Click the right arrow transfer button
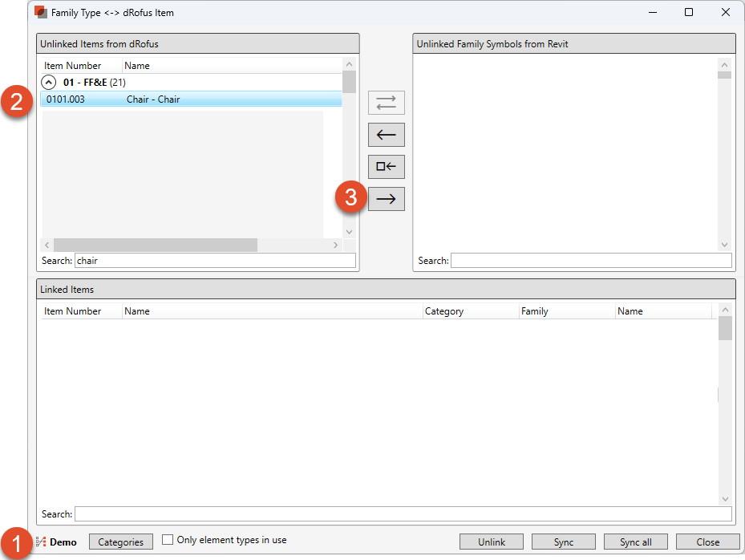This screenshot has width=745, height=560. [386, 198]
